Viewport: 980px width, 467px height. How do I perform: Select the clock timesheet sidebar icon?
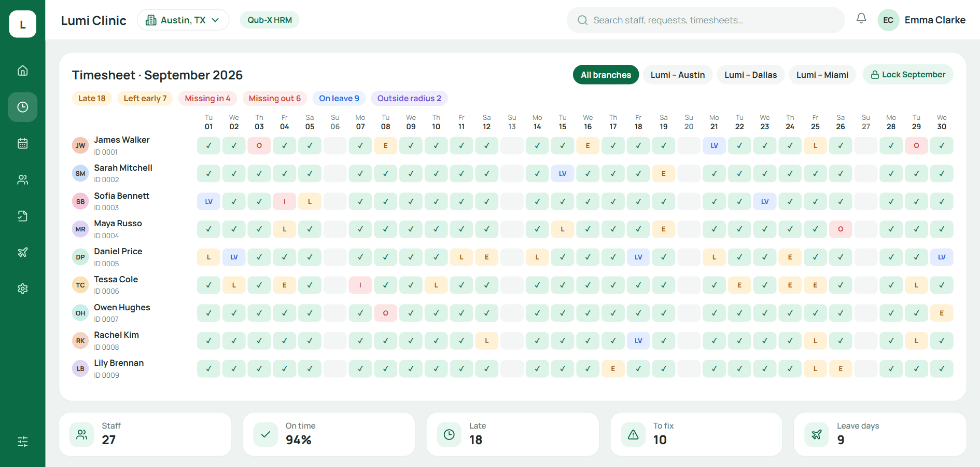[22, 107]
